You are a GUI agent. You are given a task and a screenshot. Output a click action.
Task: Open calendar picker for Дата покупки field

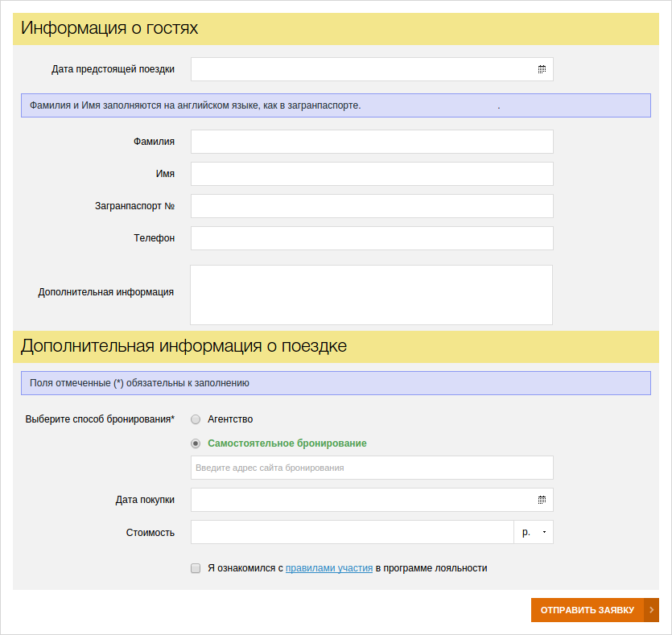[x=542, y=500]
